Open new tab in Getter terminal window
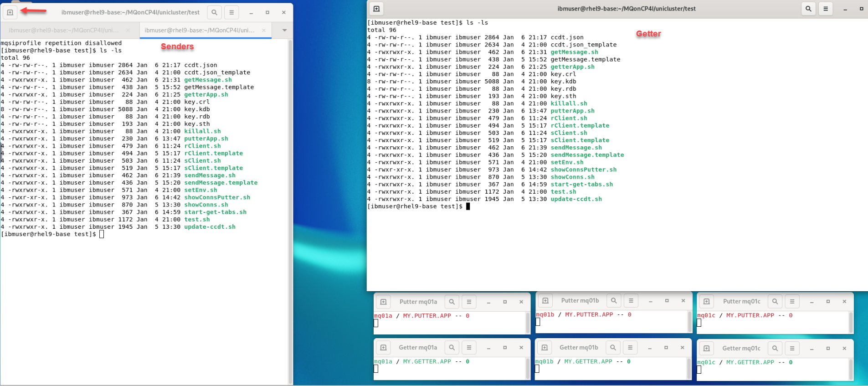 376,9
